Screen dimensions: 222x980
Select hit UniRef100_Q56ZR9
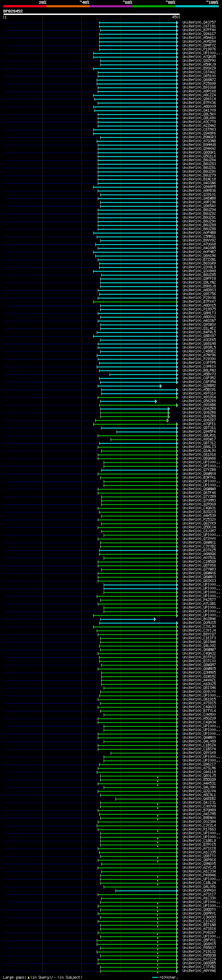199,401
